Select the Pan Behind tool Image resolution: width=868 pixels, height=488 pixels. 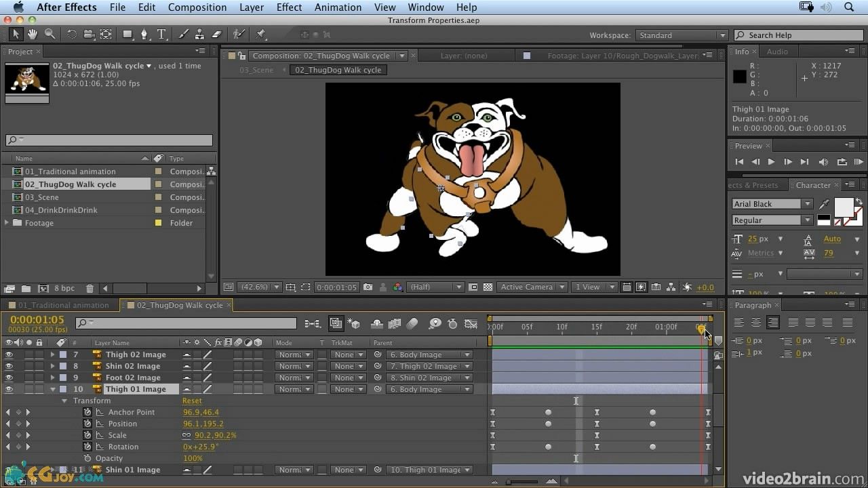tap(106, 35)
